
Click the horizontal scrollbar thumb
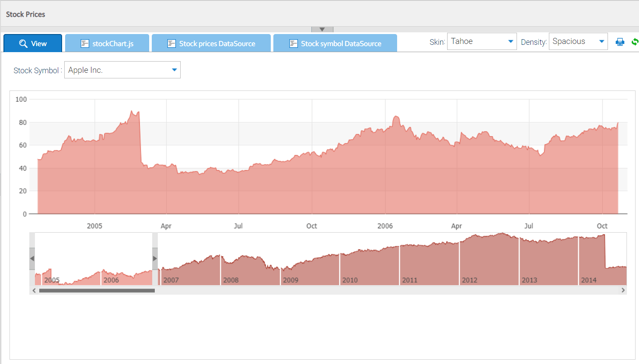97,290
